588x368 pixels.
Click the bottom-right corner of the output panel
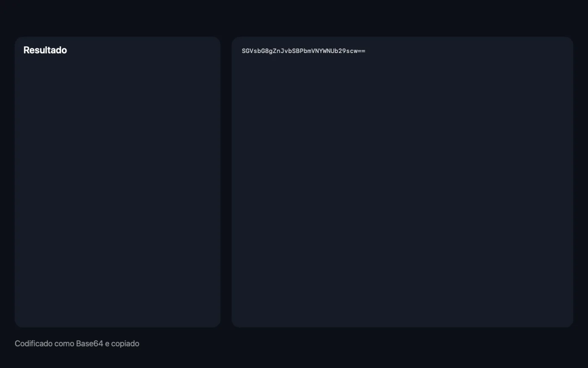[x=567, y=321]
